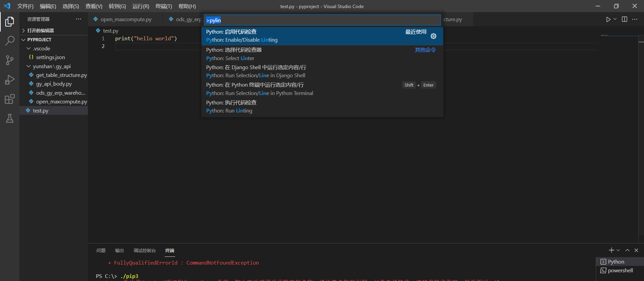This screenshot has height=281, width=644.
Task: Run Python: Enable/Disable Linting command
Action: (322, 36)
